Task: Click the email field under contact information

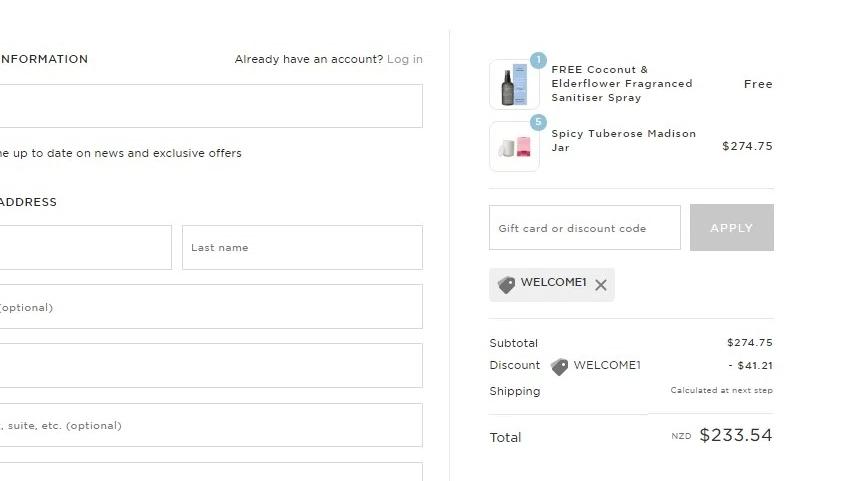Action: click(x=210, y=106)
